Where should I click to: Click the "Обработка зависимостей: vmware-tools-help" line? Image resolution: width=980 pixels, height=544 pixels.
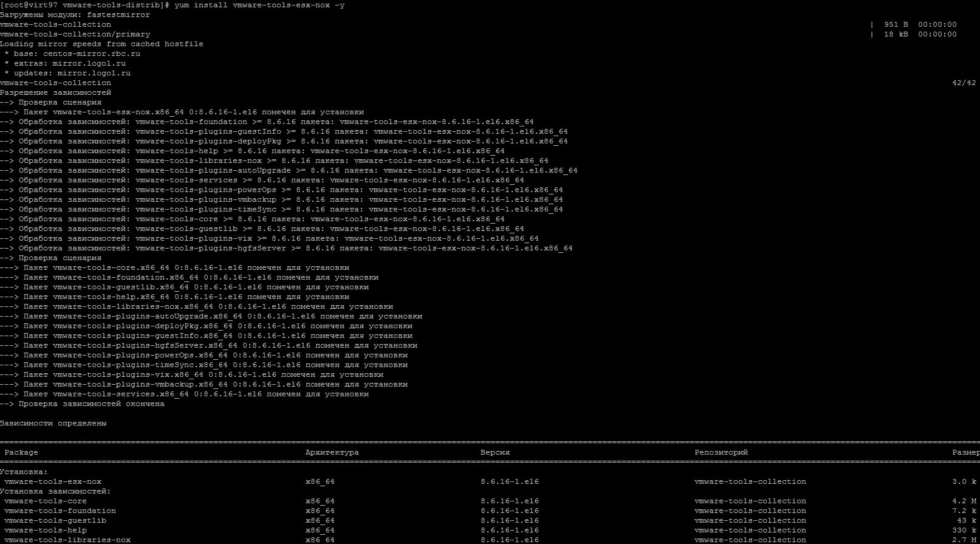click(x=252, y=151)
